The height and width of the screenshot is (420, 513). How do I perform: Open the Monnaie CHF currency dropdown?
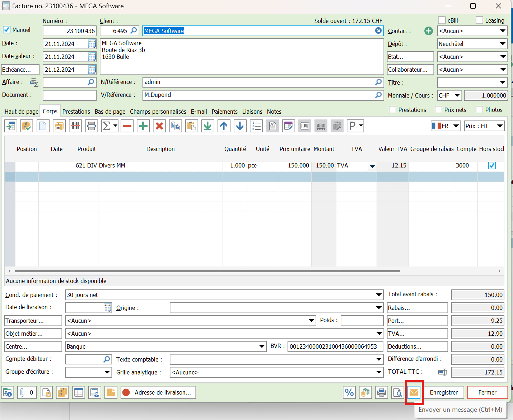coord(457,95)
